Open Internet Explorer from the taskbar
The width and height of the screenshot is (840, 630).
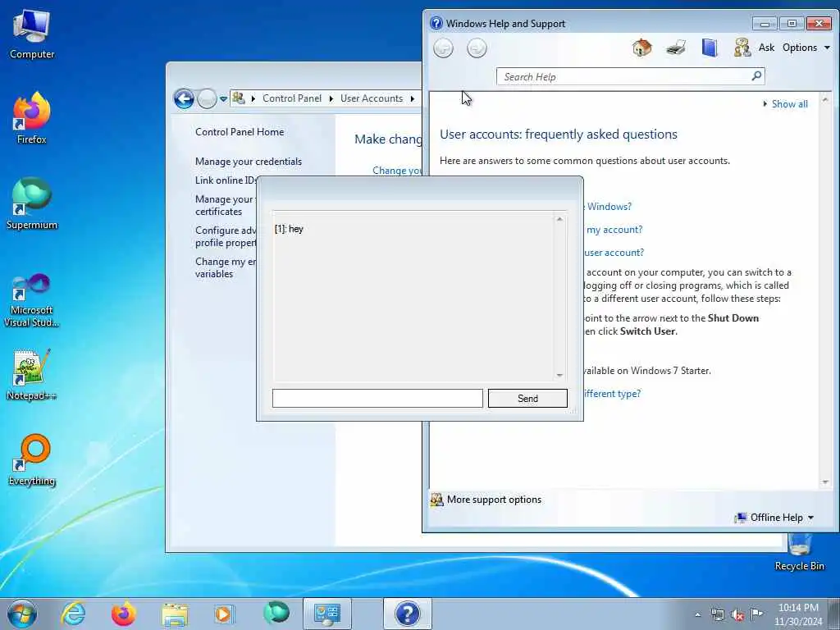pos(73,614)
